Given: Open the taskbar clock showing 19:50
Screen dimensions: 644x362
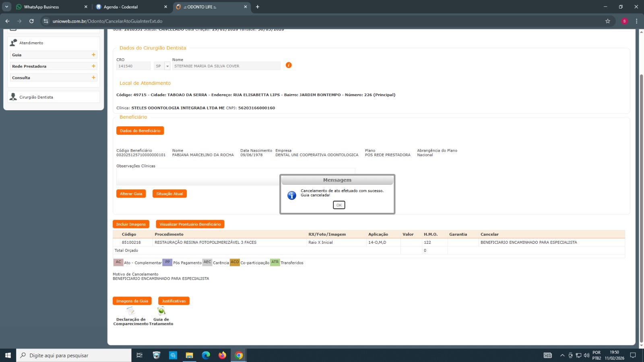Looking at the screenshot, I should point(614,355).
